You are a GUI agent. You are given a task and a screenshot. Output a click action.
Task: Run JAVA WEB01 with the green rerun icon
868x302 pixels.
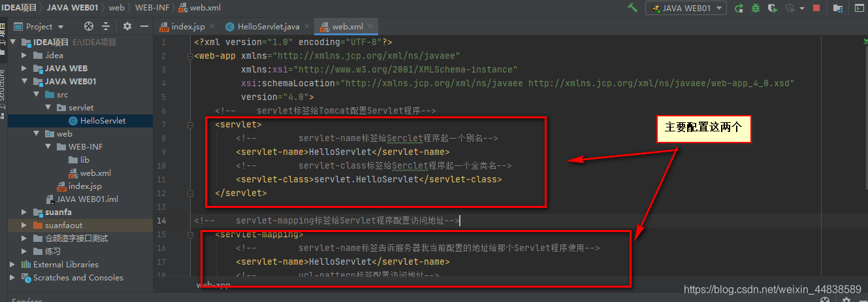pos(739,8)
